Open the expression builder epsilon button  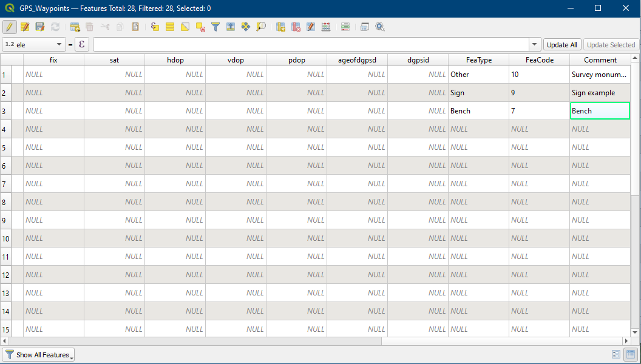[x=82, y=45]
